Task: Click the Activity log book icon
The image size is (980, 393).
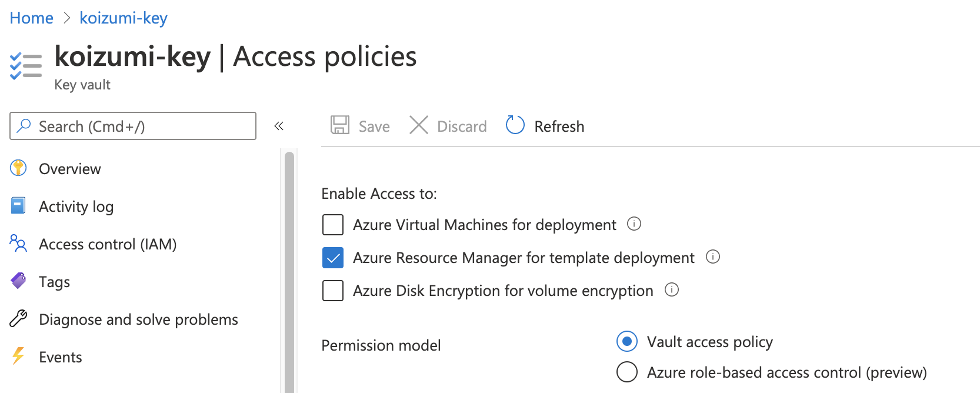Action: click(18, 206)
